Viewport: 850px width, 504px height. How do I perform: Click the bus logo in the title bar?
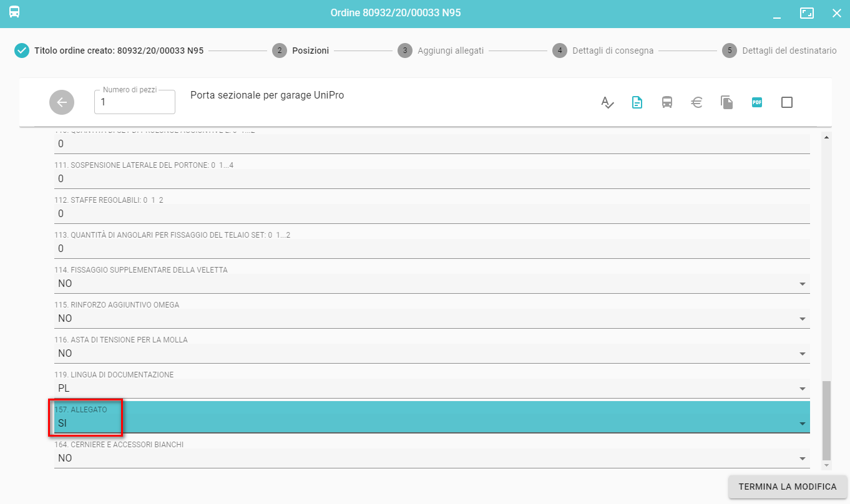click(14, 12)
